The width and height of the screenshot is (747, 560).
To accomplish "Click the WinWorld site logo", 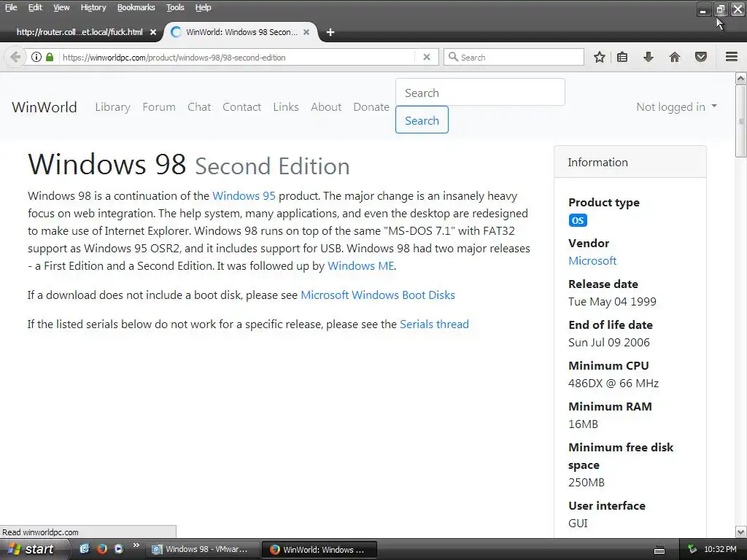I will pos(44,107).
